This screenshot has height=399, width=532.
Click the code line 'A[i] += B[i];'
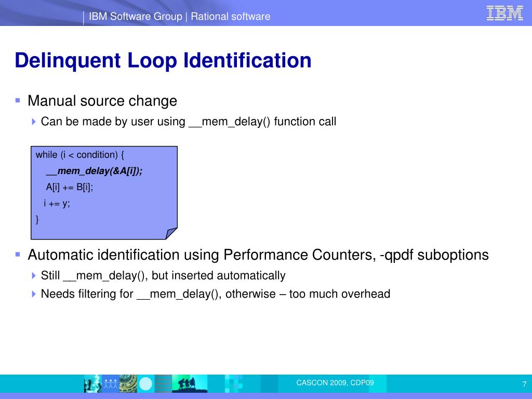pos(69,187)
